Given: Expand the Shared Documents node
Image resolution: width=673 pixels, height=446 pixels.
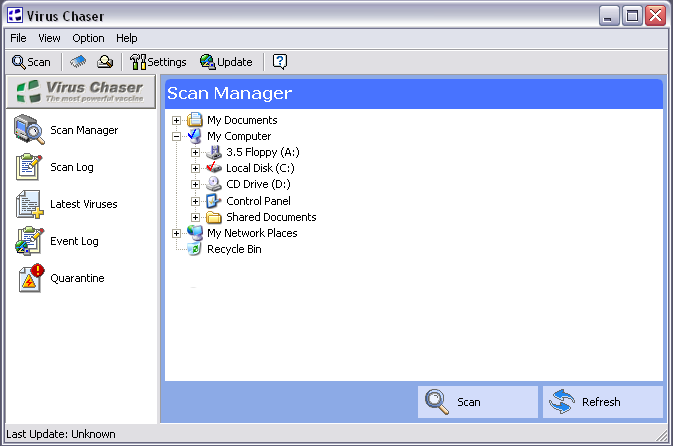Looking at the screenshot, I should 195,217.
